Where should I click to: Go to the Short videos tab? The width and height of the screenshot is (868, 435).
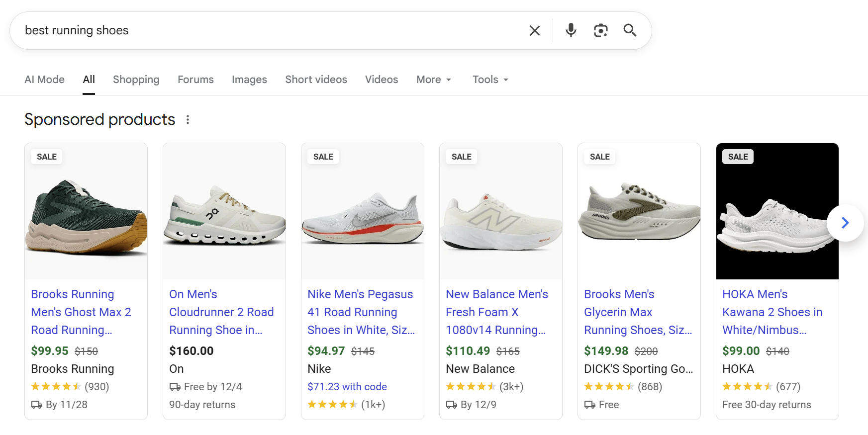click(316, 80)
